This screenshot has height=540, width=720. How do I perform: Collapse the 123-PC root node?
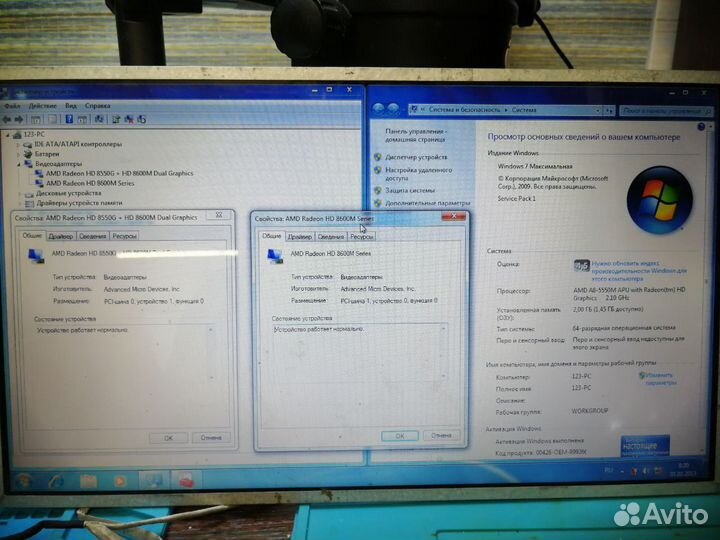coord(8,135)
